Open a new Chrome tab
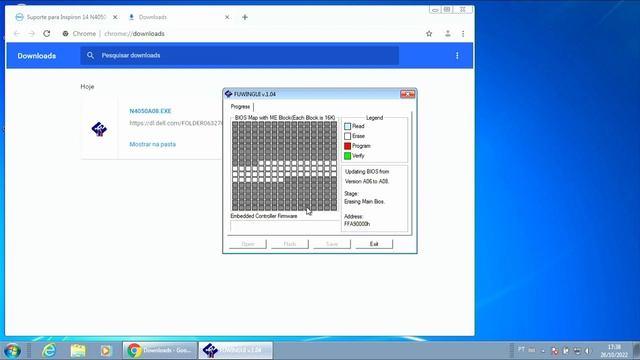Screen dimensions: 640x360 click(245, 17)
